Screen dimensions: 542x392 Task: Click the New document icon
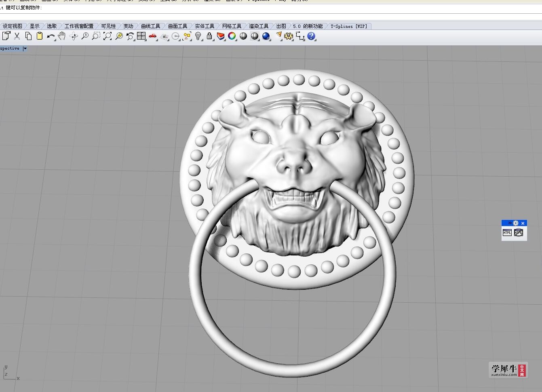(6, 36)
